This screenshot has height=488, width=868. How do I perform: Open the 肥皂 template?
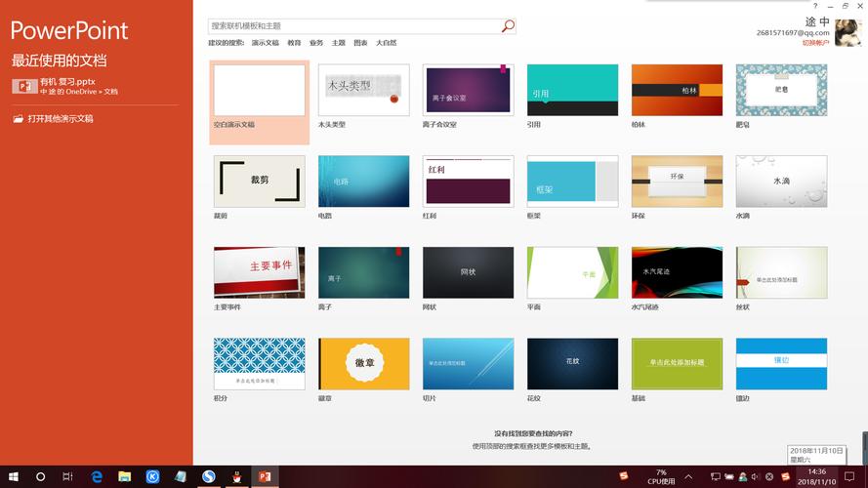pyautogui.click(x=781, y=90)
